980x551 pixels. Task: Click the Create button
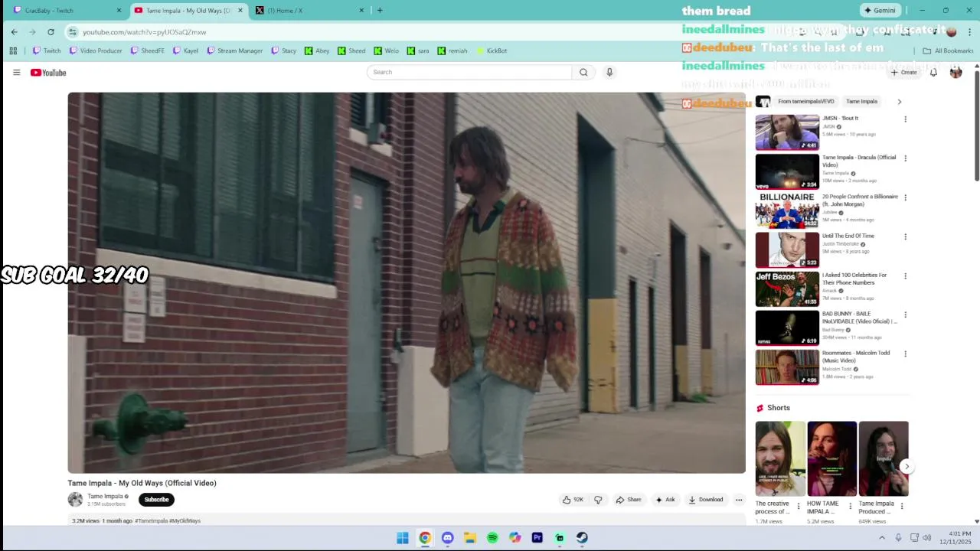click(x=904, y=72)
